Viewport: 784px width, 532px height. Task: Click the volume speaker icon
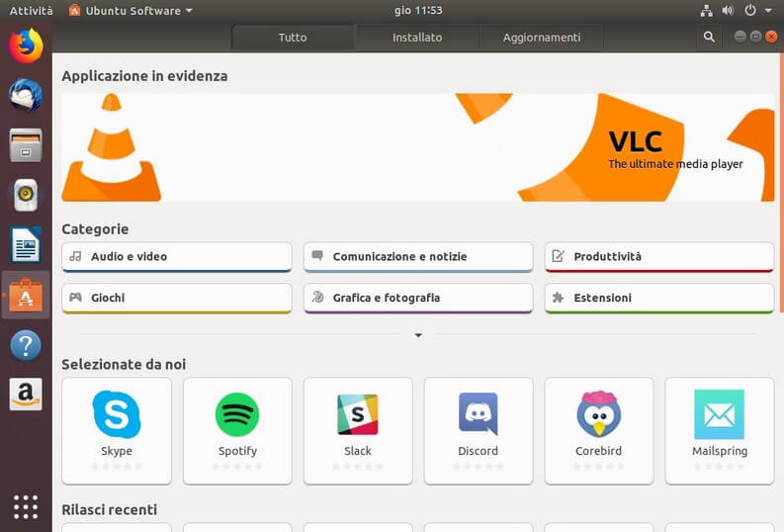click(728, 11)
